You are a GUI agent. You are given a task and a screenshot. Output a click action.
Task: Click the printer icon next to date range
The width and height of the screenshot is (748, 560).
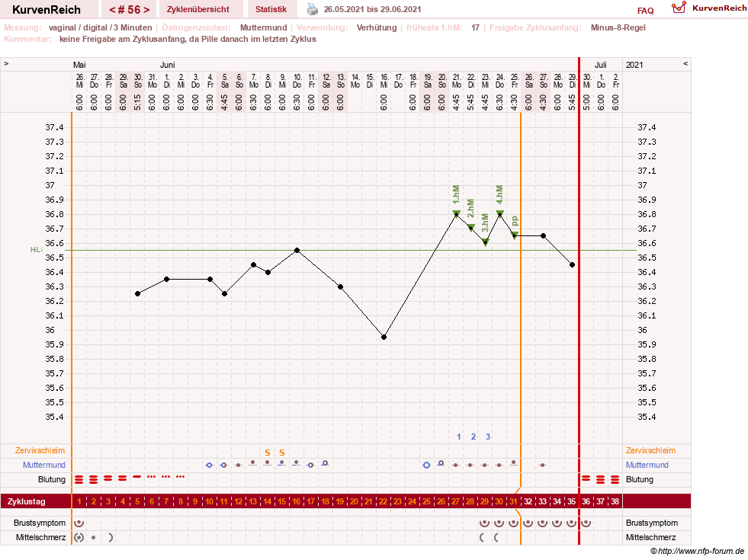[313, 9]
